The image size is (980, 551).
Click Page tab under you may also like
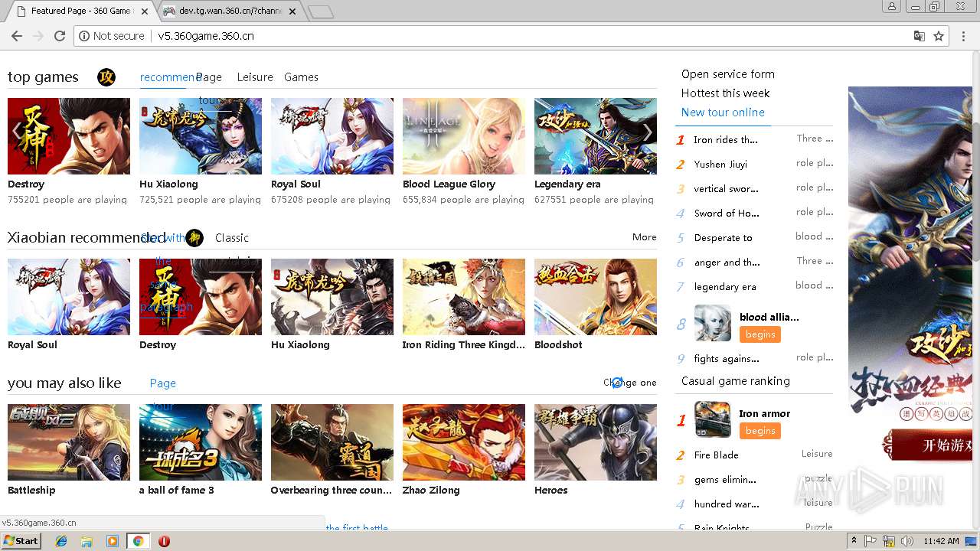tap(163, 383)
